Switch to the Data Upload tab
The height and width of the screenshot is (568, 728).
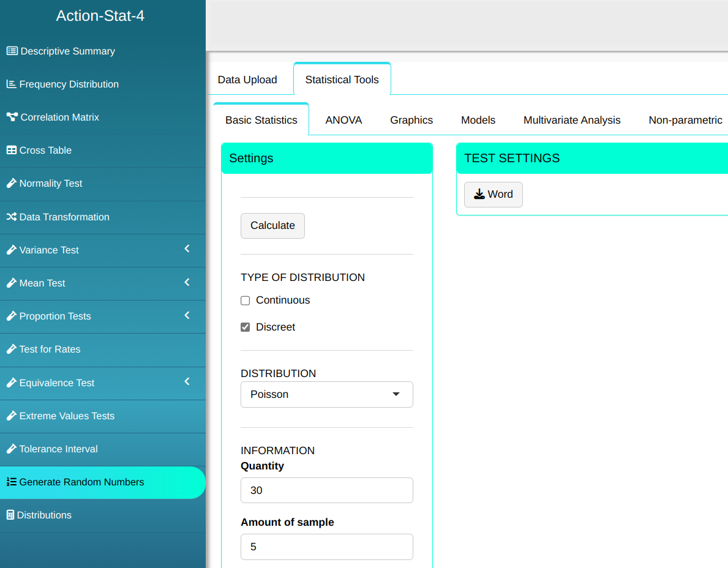click(247, 80)
